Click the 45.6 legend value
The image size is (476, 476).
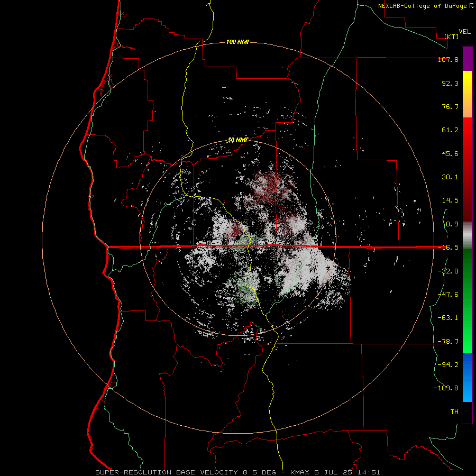coord(450,153)
